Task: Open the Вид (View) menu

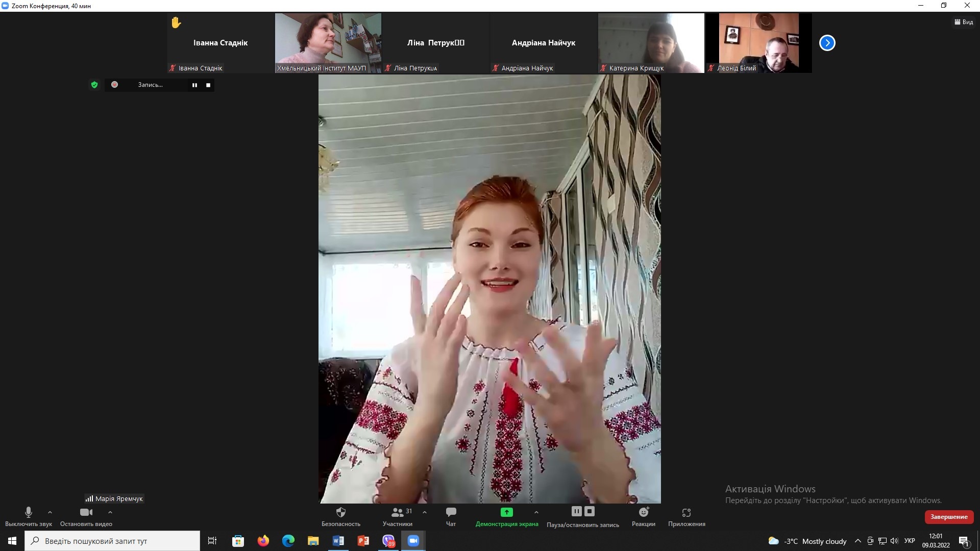Action: click(x=964, y=22)
